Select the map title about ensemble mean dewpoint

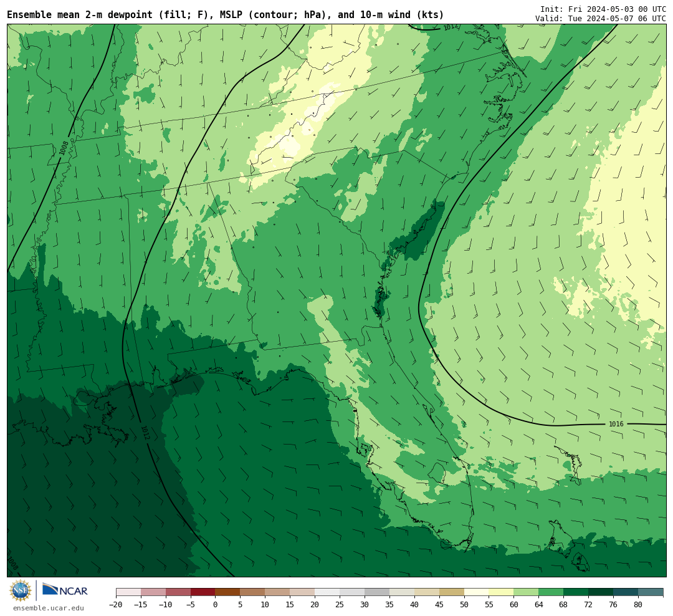point(226,14)
